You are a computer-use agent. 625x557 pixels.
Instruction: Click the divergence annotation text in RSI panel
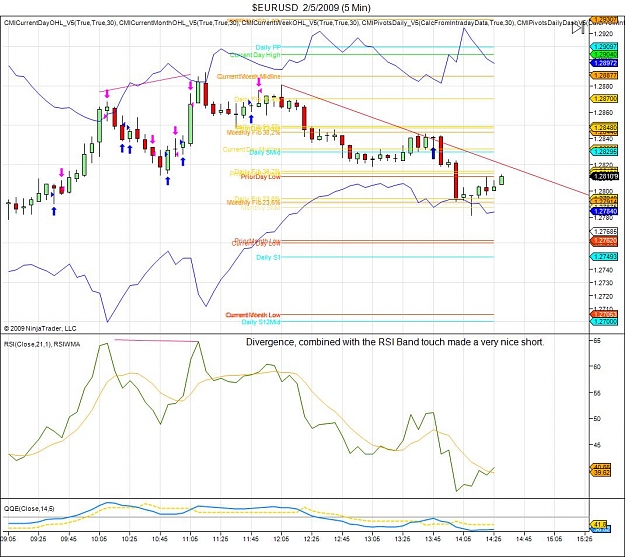[395, 342]
